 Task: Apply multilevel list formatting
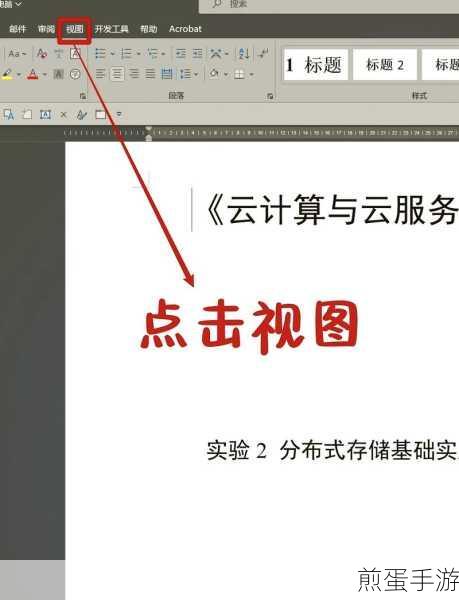pyautogui.click(x=153, y=54)
